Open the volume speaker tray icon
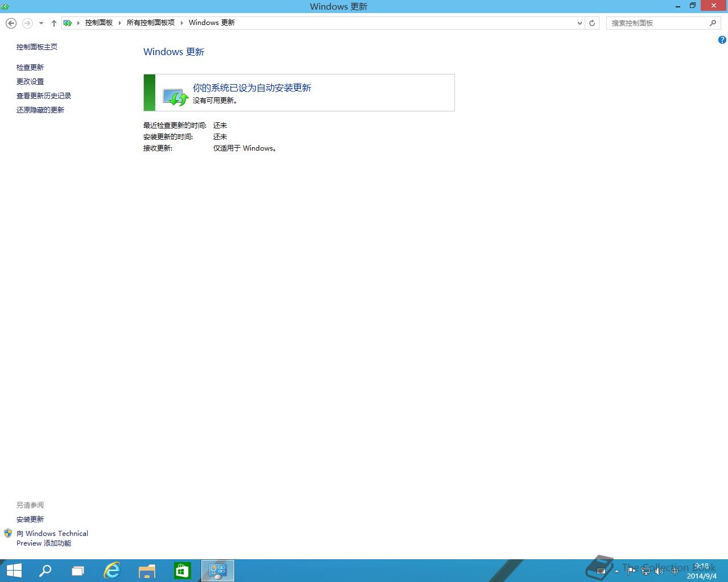Screen dimensions: 728x582 pos(659,571)
